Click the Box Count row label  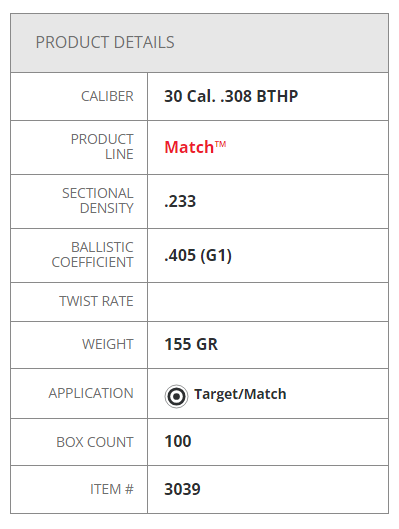pyautogui.click(x=95, y=442)
